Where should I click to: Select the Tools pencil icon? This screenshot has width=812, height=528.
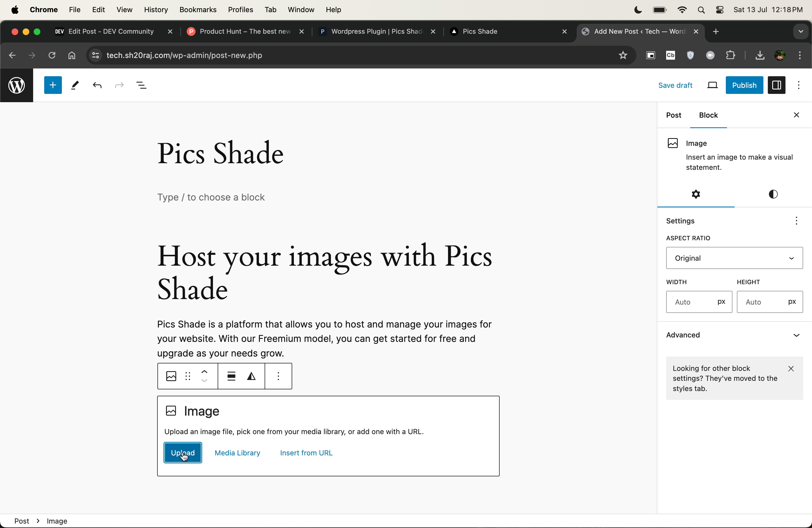[75, 85]
